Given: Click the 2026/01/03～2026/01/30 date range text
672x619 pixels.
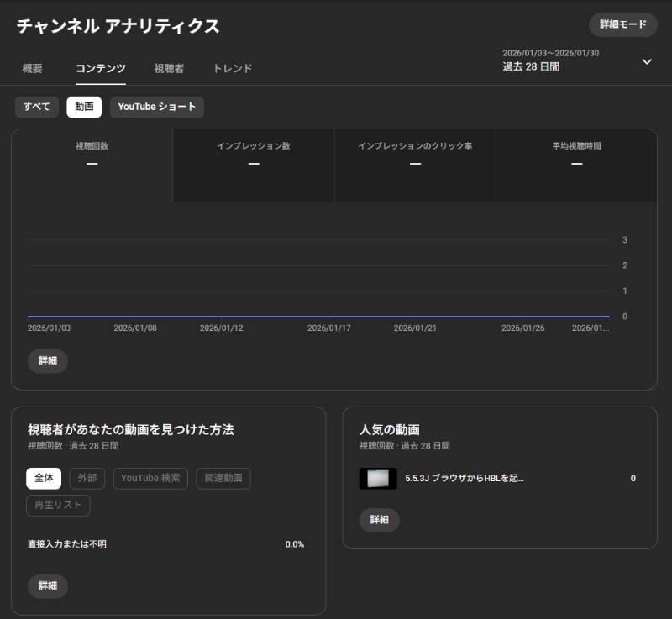Looking at the screenshot, I should (x=551, y=53).
